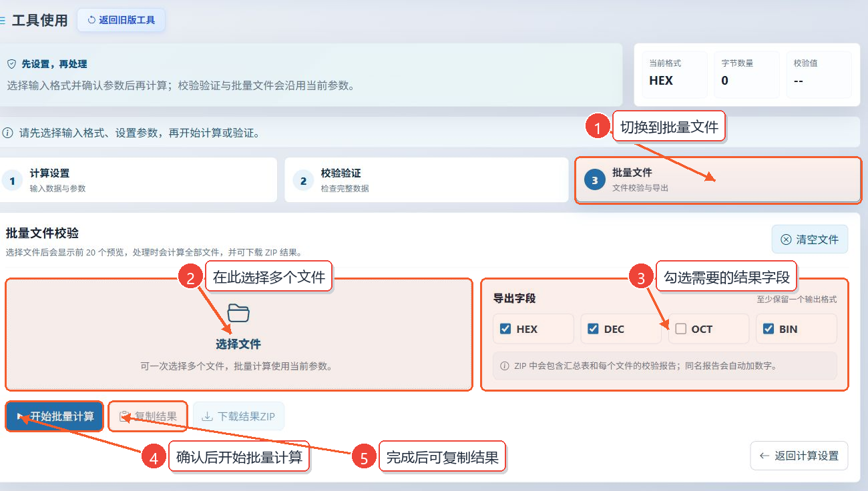Click the 清空文件 button

[x=810, y=239]
